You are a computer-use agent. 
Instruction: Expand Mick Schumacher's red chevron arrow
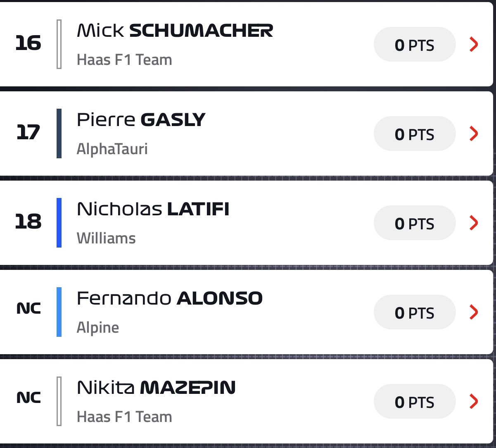[x=474, y=44]
